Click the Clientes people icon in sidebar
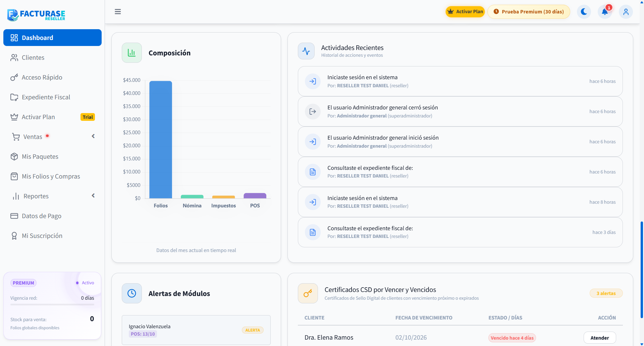The width and height of the screenshot is (644, 346). tap(14, 58)
